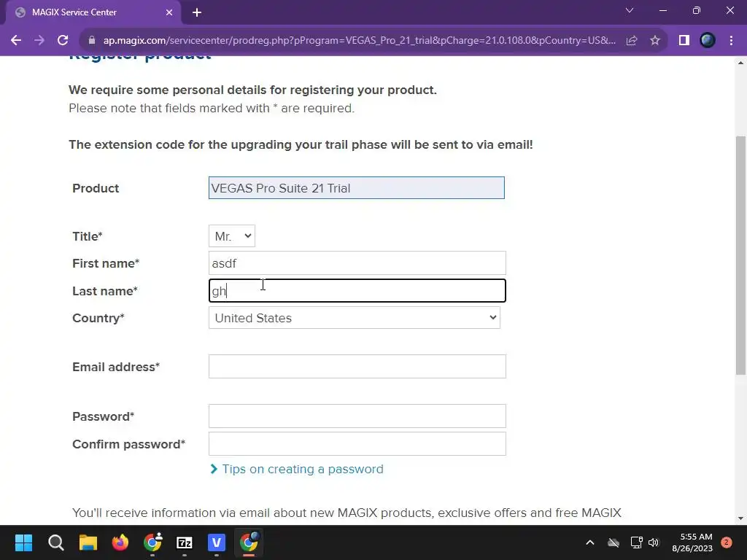The image size is (747, 560).
Task: Go back to the previous page
Action: click(x=16, y=41)
